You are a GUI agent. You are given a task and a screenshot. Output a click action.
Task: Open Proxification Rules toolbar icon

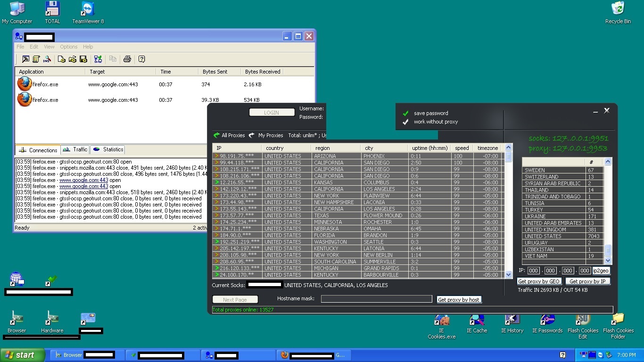(x=36, y=59)
